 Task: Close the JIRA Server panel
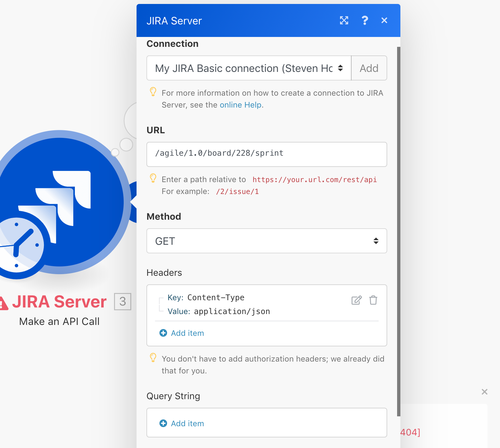click(x=384, y=20)
